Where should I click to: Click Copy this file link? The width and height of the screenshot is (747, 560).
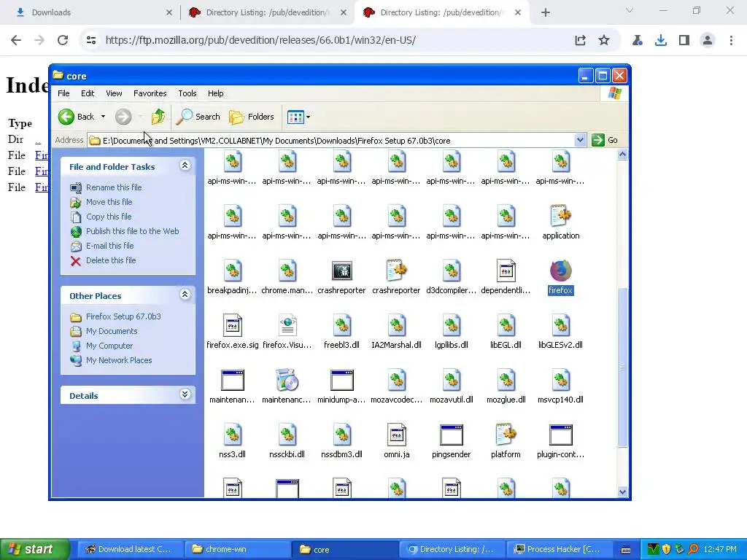(x=109, y=217)
